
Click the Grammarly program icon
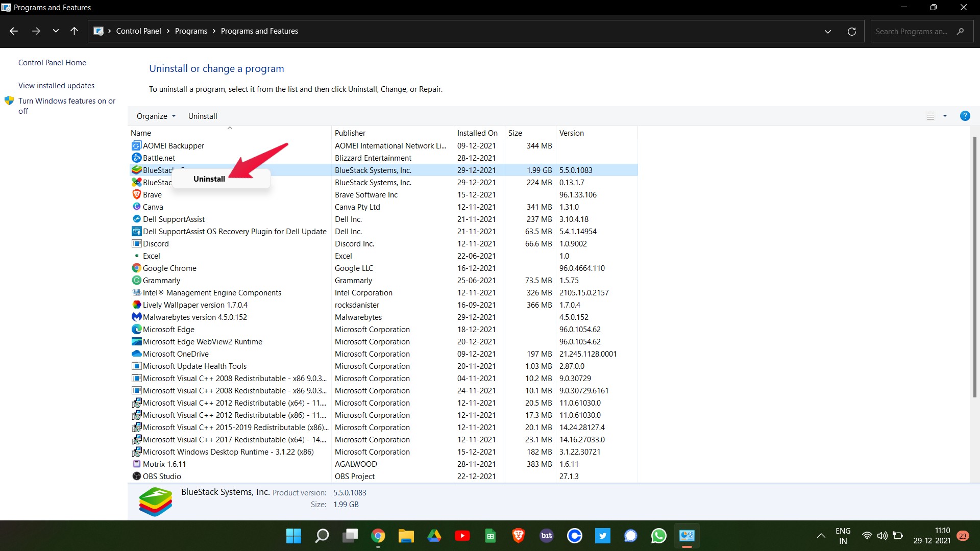click(136, 281)
